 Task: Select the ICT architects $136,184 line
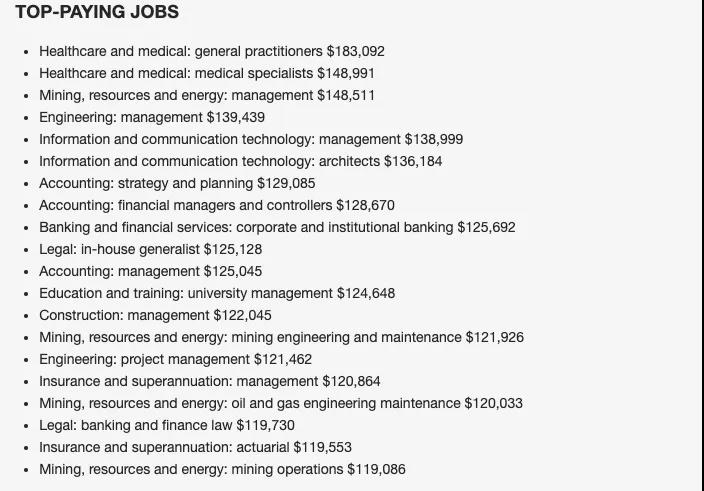pos(240,161)
